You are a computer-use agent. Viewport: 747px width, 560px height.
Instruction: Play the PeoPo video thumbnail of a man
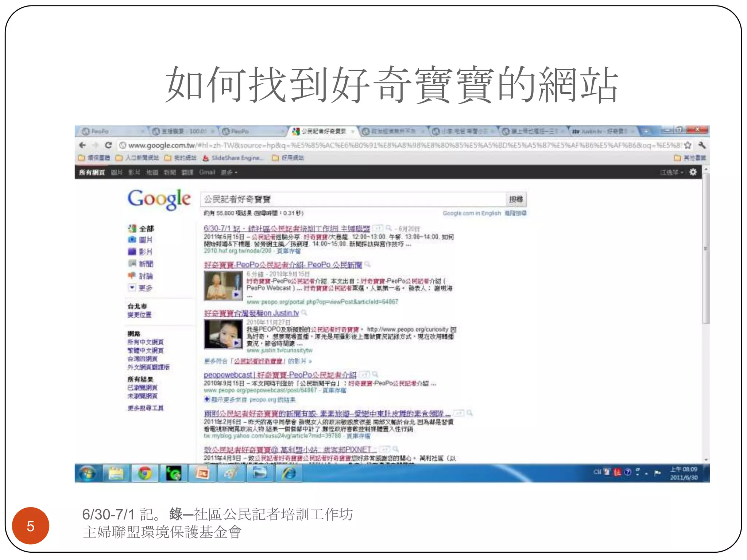coord(223,286)
